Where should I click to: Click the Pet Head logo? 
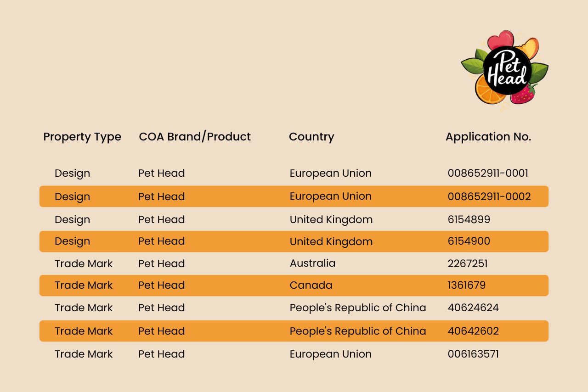coord(505,70)
